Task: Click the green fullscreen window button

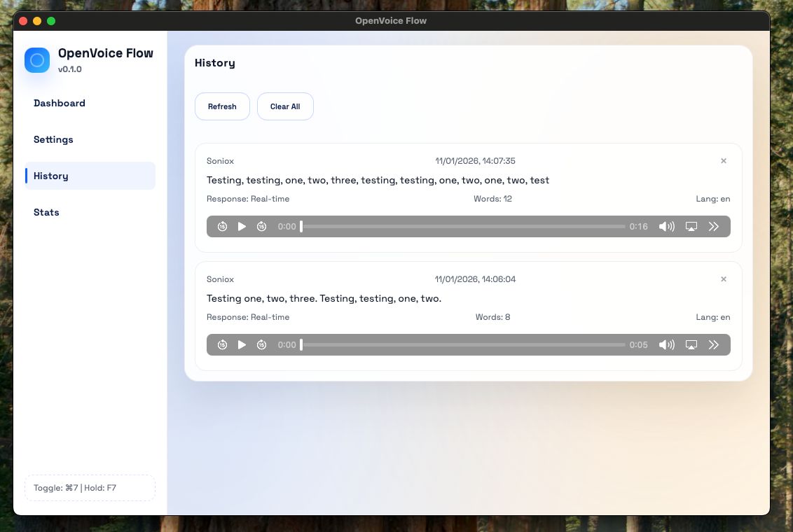Action: click(x=51, y=21)
